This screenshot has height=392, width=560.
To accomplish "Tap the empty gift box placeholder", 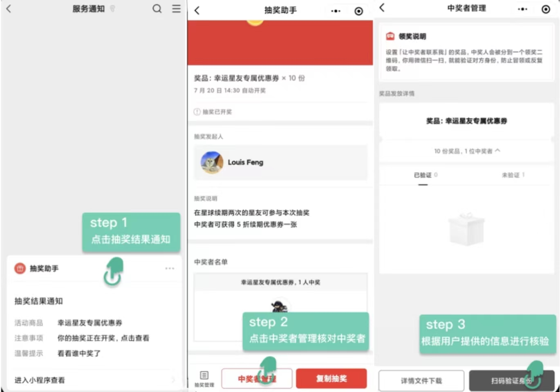I will click(466, 229).
